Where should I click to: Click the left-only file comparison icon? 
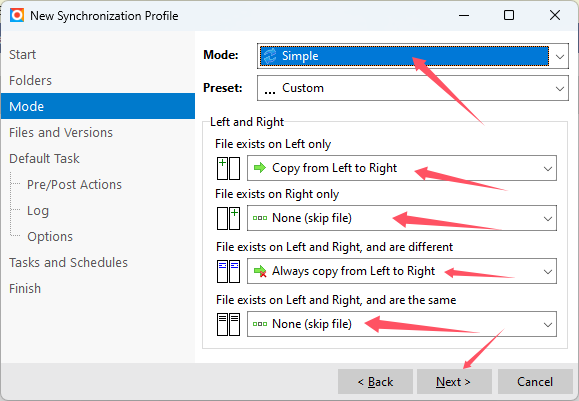pyautogui.click(x=228, y=168)
